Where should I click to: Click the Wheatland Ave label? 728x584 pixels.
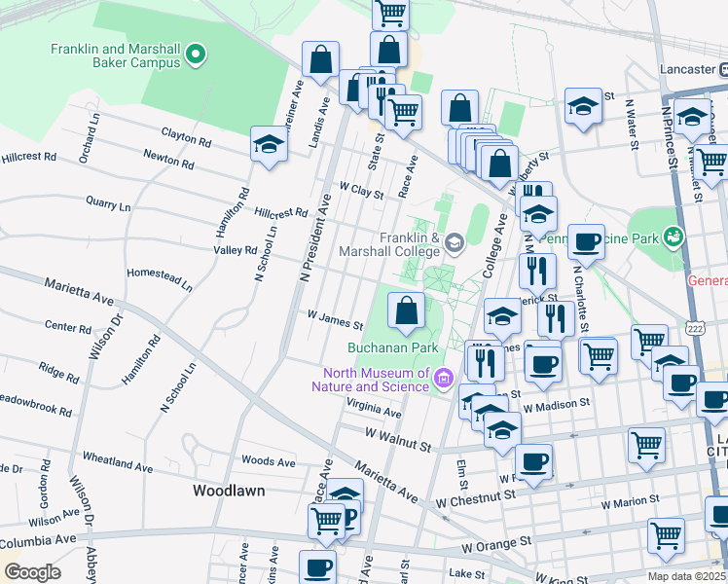click(118, 462)
